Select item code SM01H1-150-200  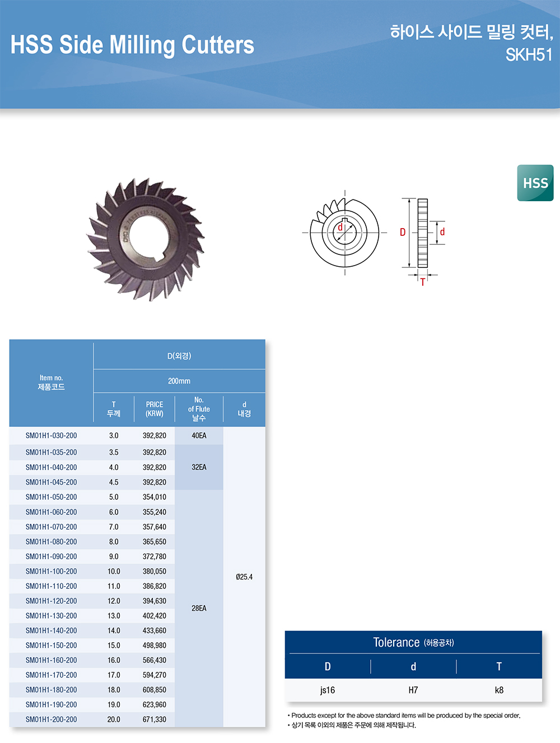click(52, 646)
